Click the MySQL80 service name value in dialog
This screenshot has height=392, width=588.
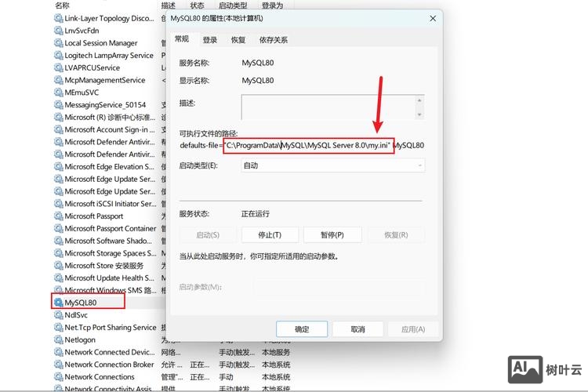click(x=258, y=63)
